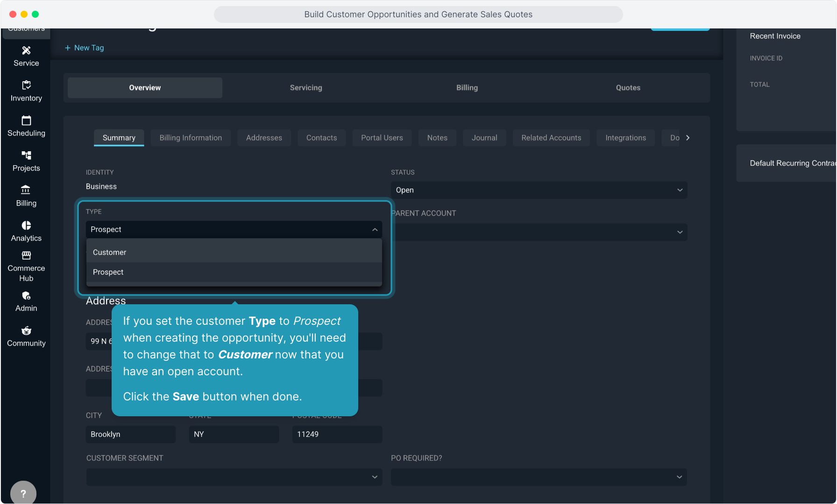Open the Projects sidebar icon

click(26, 155)
